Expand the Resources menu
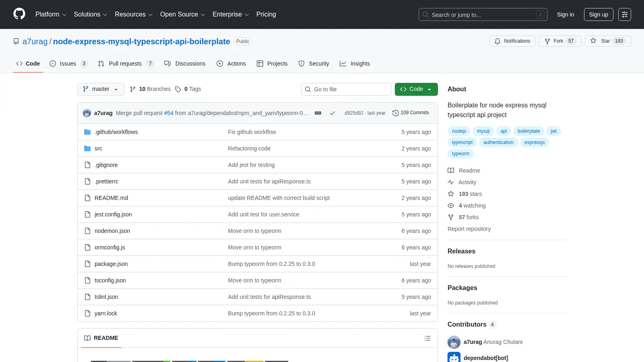The image size is (644, 362). (134, 14)
